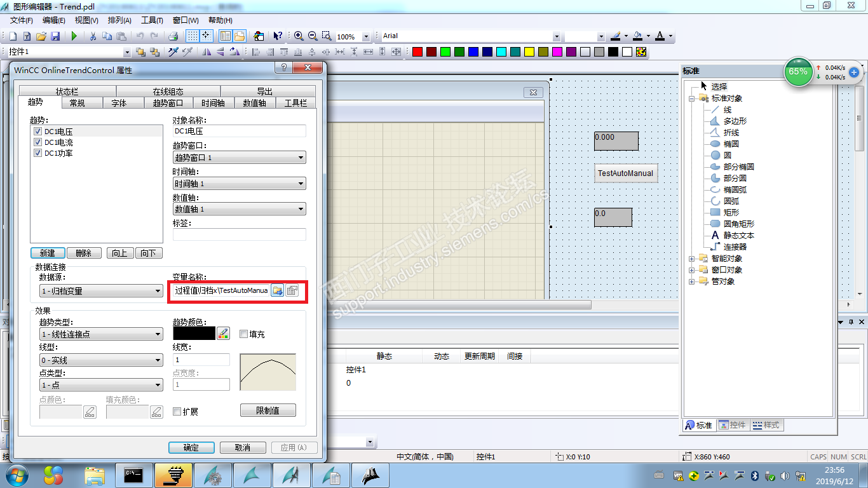Open the 文件(F) menu
The width and height of the screenshot is (868, 488).
coord(22,20)
